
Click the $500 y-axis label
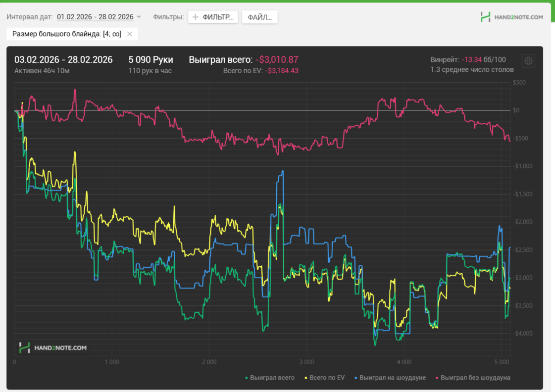coord(519,83)
